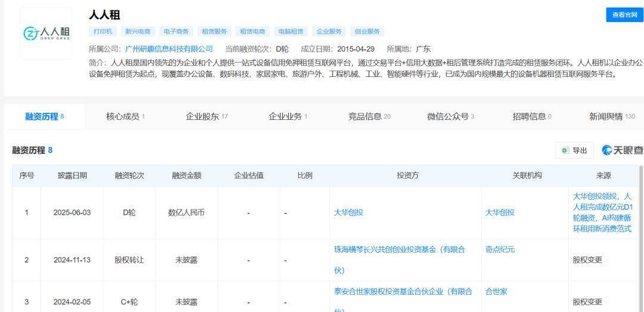
Task: Click the 人人租 company logo
Action: (x=46, y=33)
